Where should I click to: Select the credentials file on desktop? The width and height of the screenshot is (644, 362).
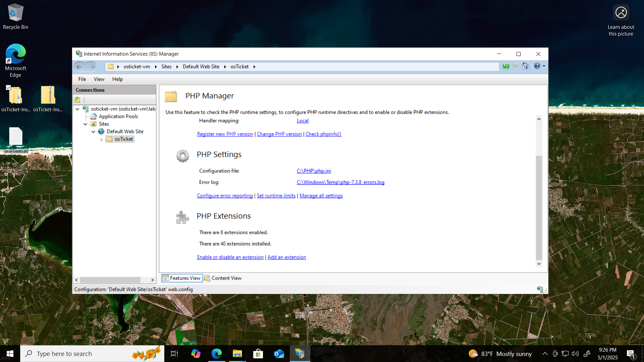point(15,140)
